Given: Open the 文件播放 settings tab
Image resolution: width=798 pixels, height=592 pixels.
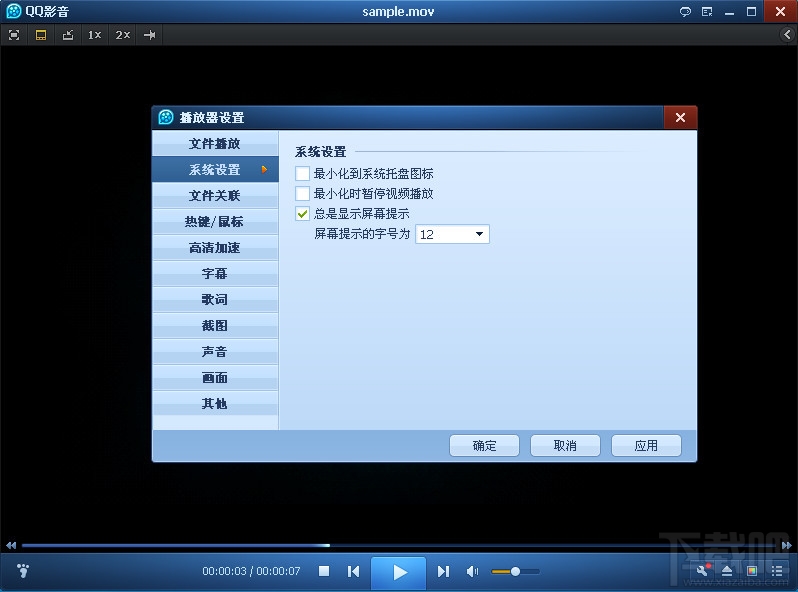Looking at the screenshot, I should coord(215,144).
